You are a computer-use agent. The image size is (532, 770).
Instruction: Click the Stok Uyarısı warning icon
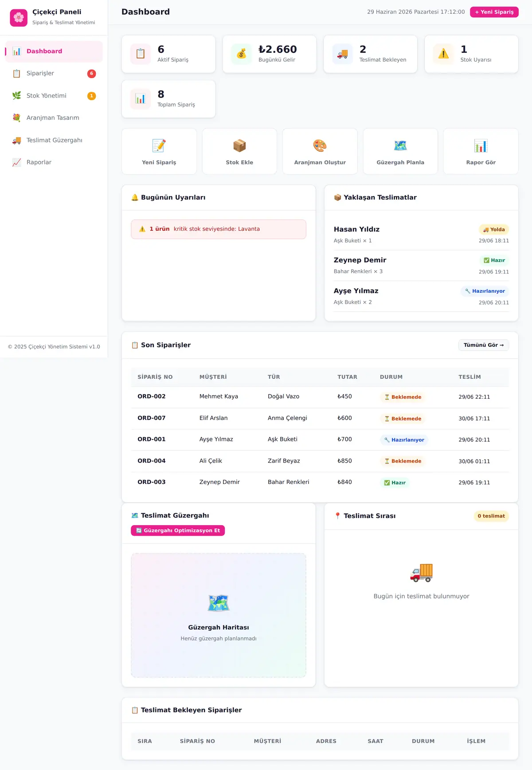point(444,54)
